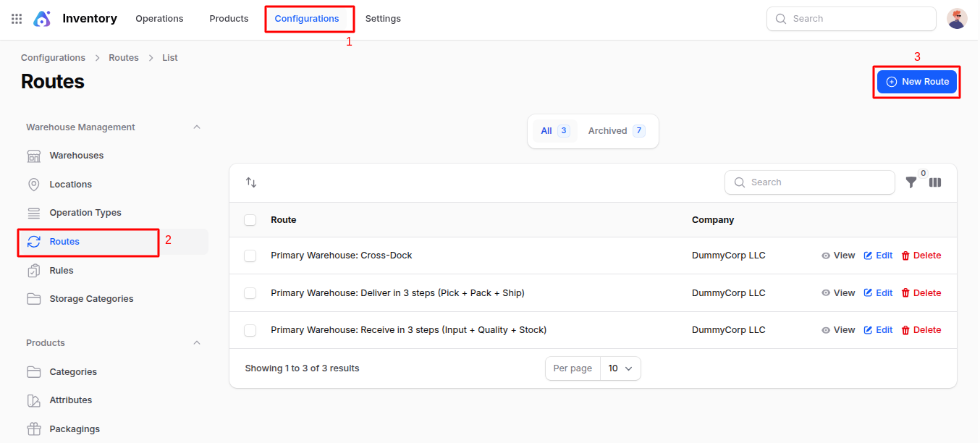Toggle columns using the column manager icon
Image resolution: width=980 pixels, height=443 pixels.
935,182
